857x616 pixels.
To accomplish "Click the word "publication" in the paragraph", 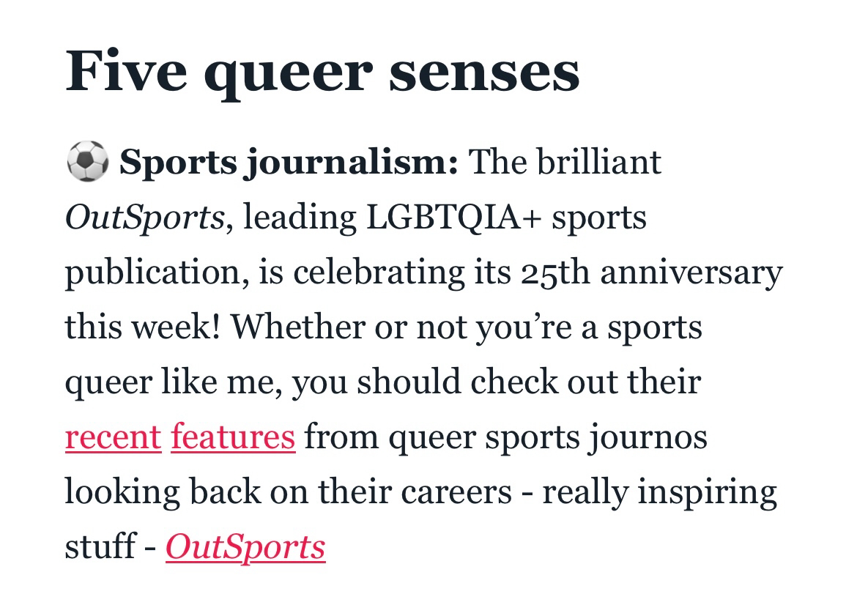I will (x=152, y=272).
